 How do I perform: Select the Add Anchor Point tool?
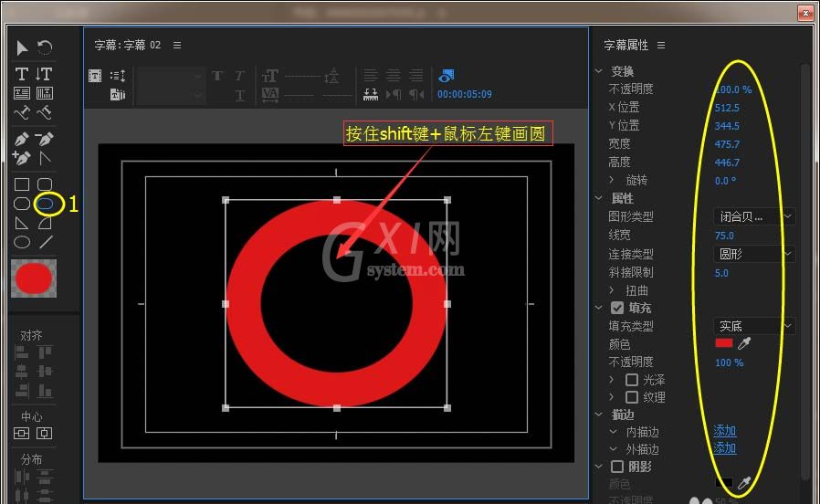[21, 157]
